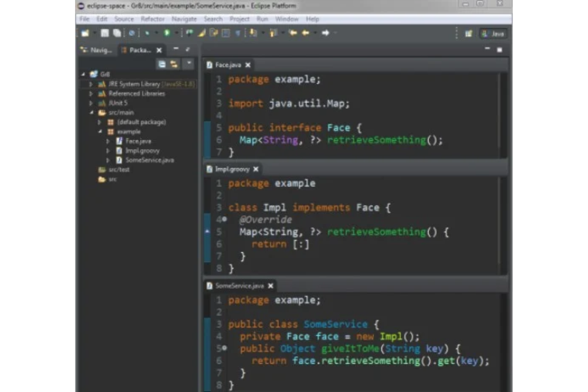Navigate back using the yellow back arrow

click(306, 33)
